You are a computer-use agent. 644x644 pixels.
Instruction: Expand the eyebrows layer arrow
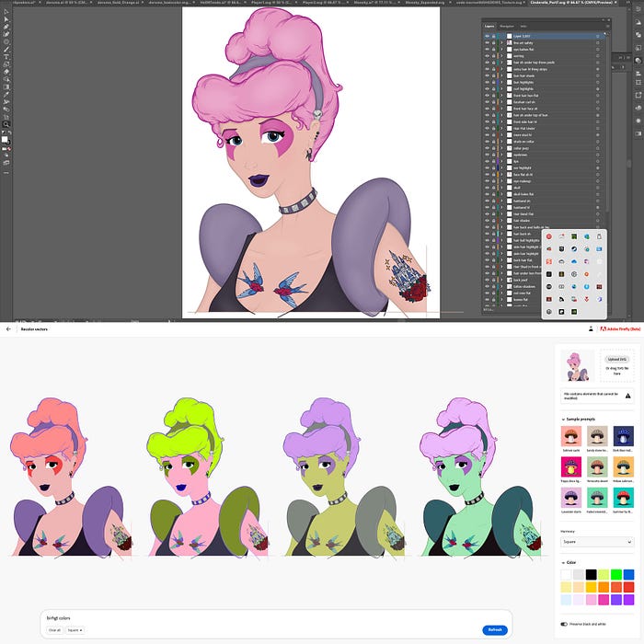tap(502, 155)
